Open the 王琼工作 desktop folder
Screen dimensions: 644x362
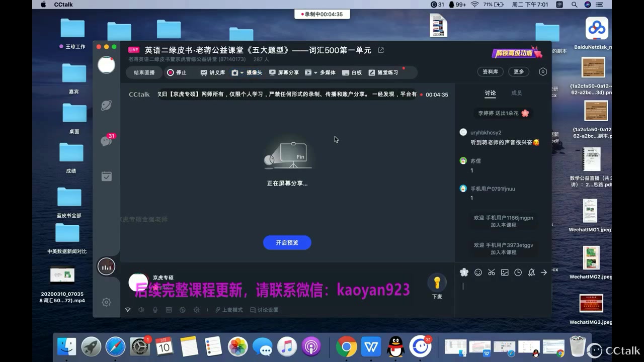(x=72, y=33)
